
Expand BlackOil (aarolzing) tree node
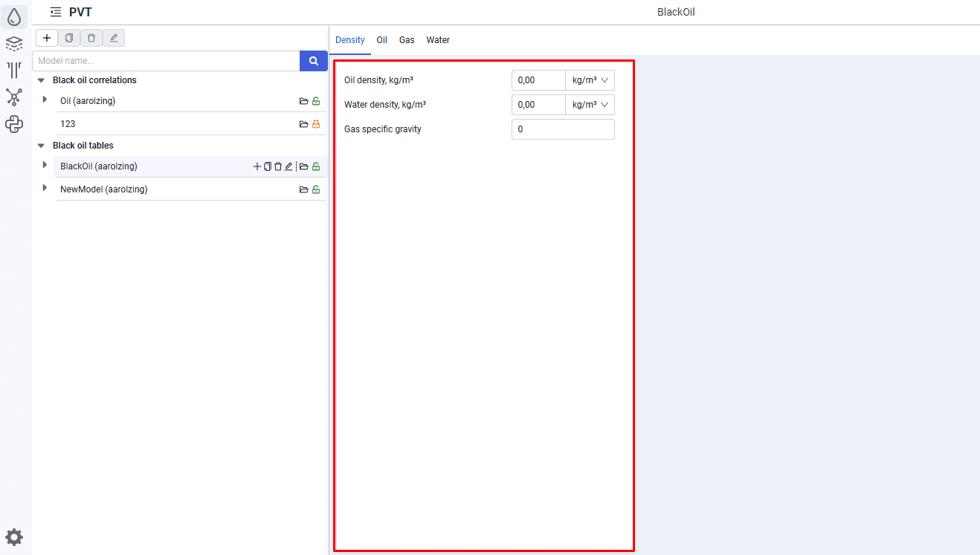tap(45, 165)
